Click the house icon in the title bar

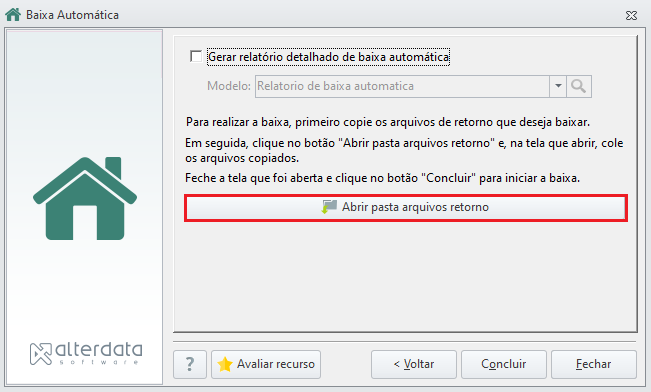coord(13,15)
